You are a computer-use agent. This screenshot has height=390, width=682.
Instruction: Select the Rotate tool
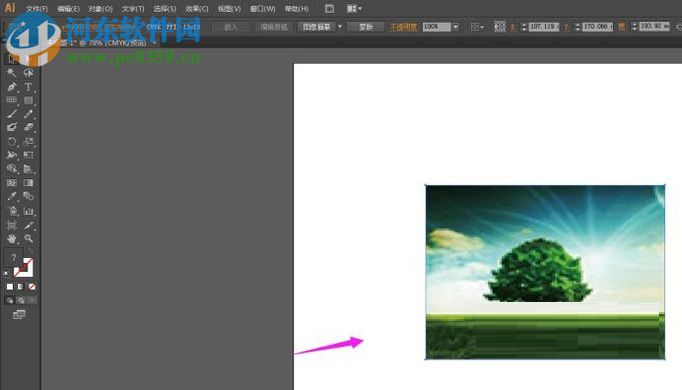[12, 141]
